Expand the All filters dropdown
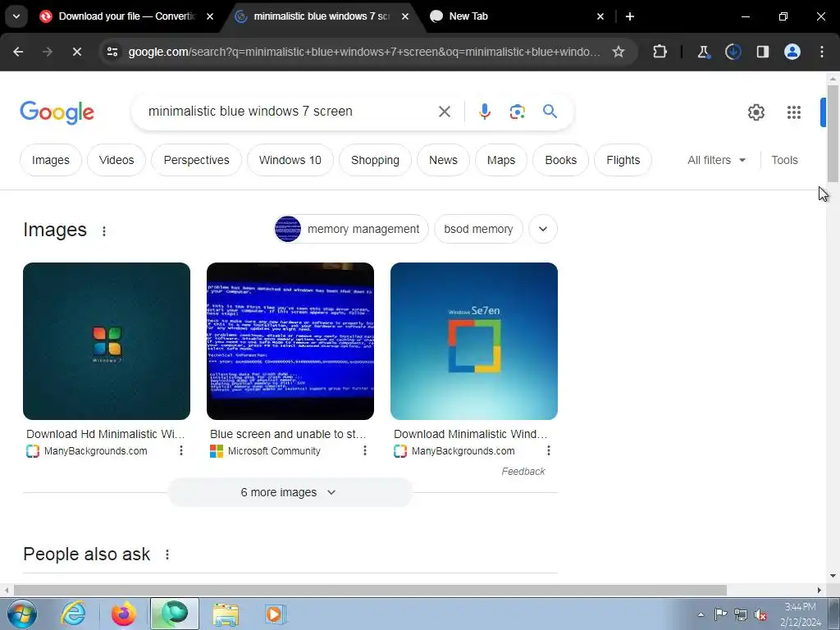 (716, 160)
